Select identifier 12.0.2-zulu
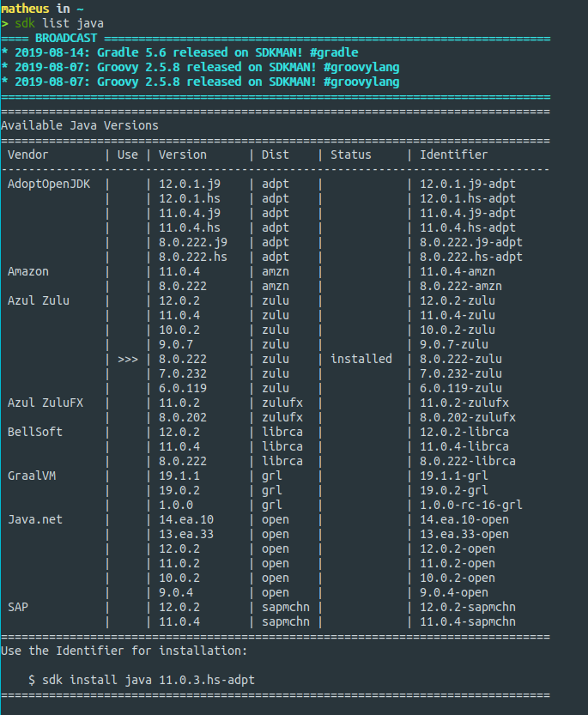 [x=457, y=300]
